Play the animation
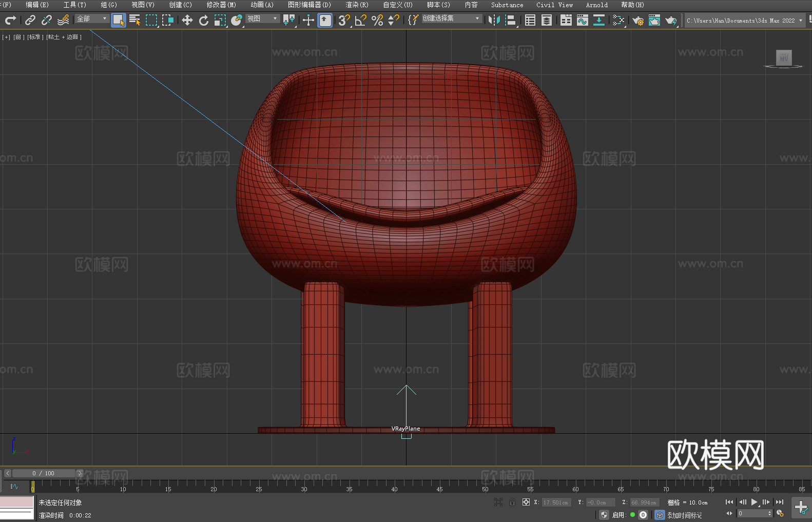 (x=755, y=502)
